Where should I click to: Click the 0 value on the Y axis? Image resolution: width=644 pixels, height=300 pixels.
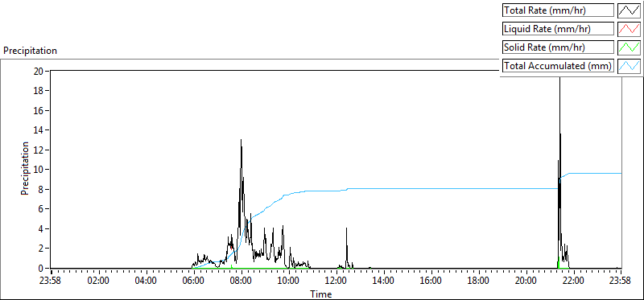[41, 268]
